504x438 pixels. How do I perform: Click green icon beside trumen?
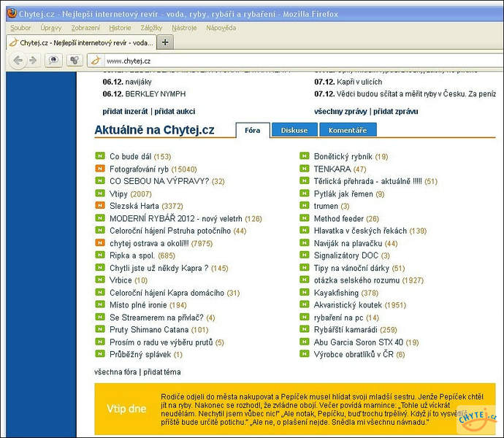[x=304, y=205]
